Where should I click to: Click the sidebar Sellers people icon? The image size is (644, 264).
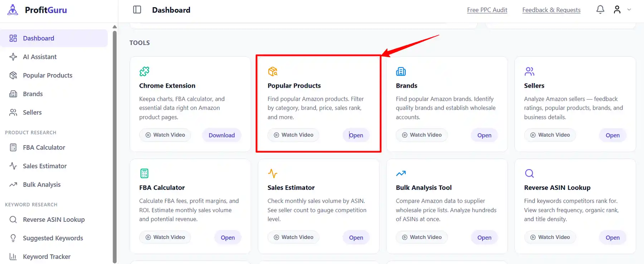(13, 112)
